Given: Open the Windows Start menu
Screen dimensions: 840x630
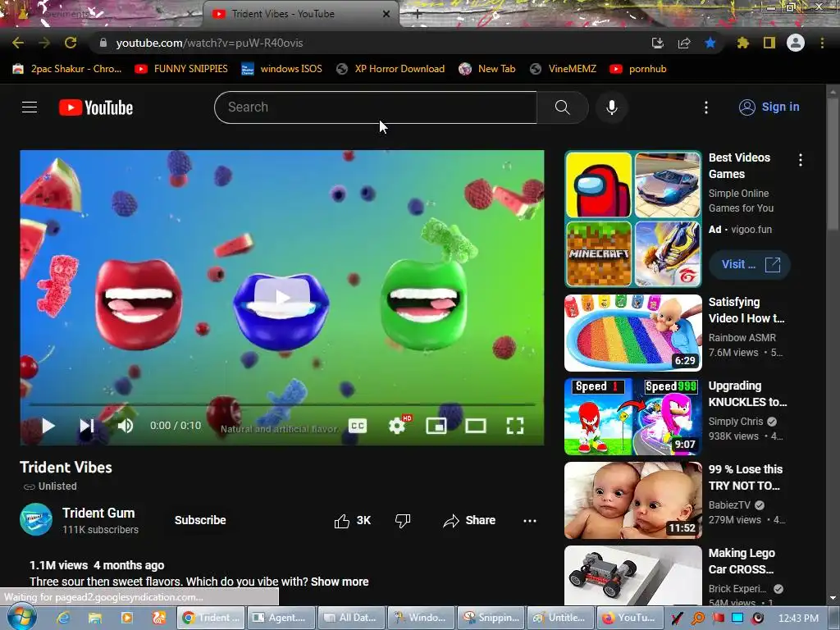Looking at the screenshot, I should click(21, 617).
